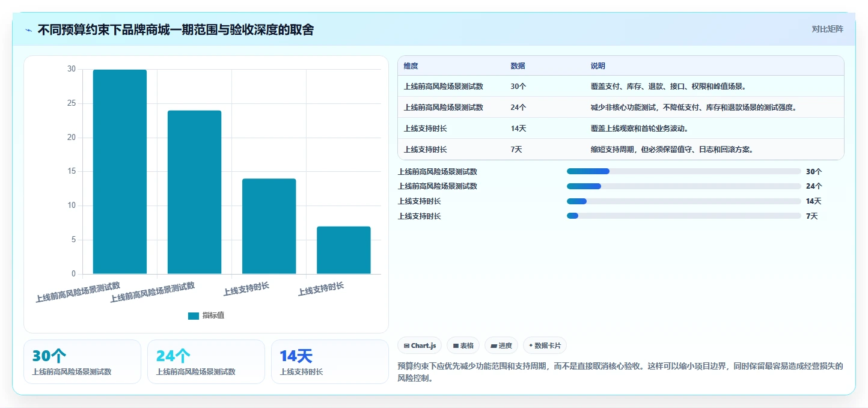Click the chart bar reaching 24
The image size is (868, 408).
click(194, 192)
